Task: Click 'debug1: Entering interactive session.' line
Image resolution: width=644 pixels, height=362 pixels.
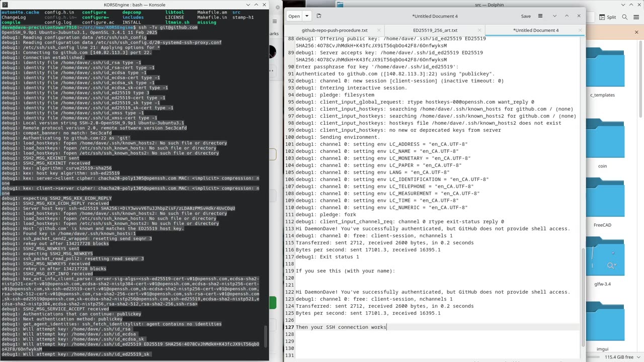Action: pyautogui.click(x=351, y=88)
